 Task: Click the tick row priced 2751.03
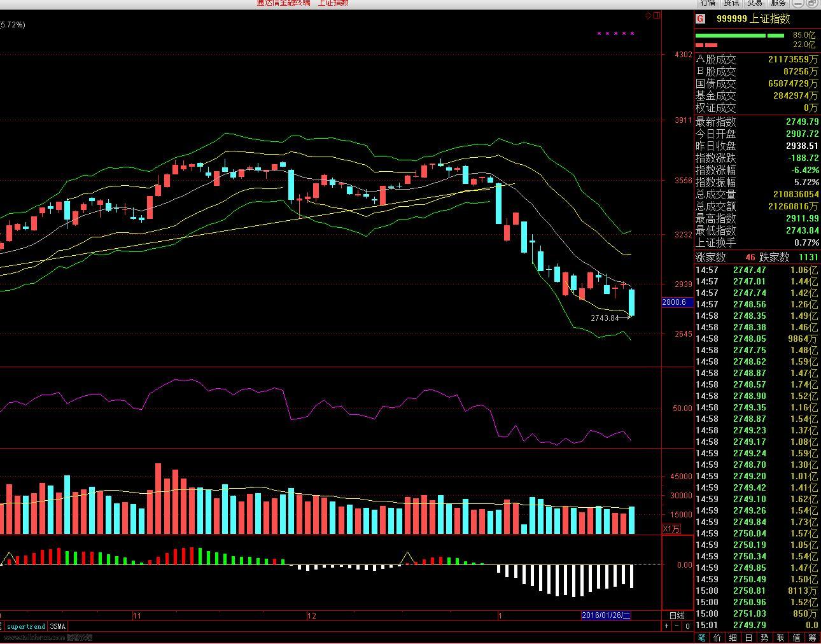pos(757,613)
